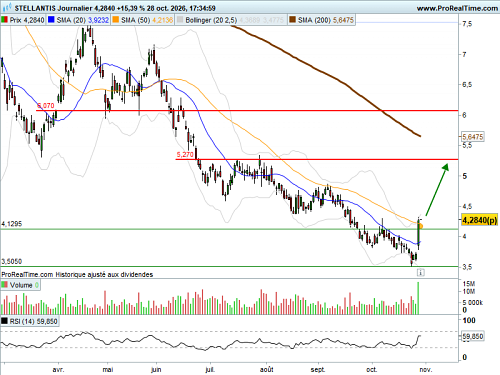Click the STELLANTIS Journalier title text
500x375 pixels.
coord(53,8)
